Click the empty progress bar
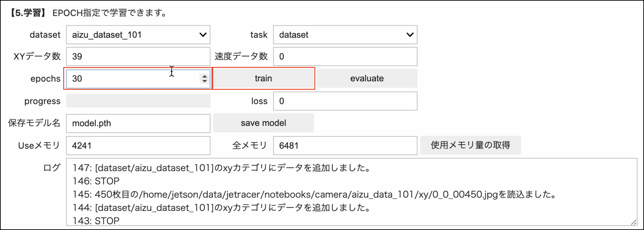The height and width of the screenshot is (230, 644). click(x=138, y=101)
